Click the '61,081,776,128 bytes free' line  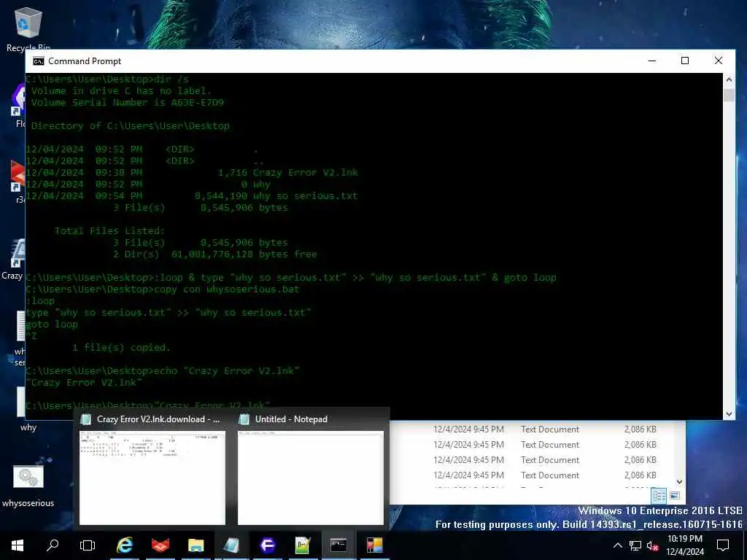point(244,254)
